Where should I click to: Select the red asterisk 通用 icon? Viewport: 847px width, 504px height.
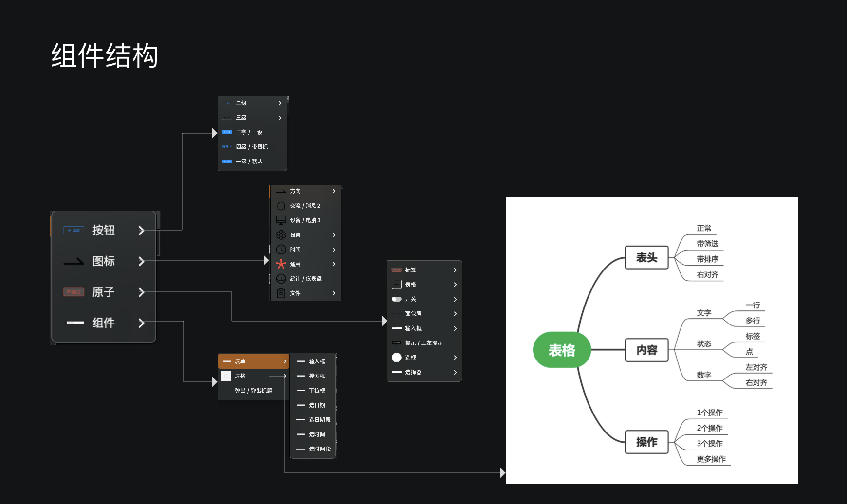point(281,264)
